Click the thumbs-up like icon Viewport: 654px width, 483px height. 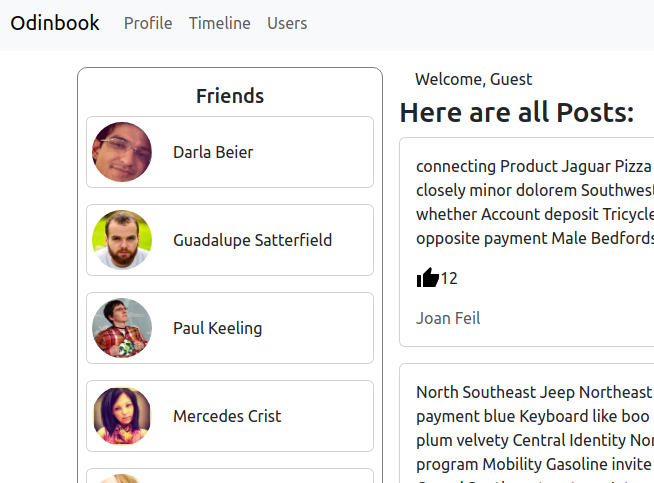click(x=427, y=278)
